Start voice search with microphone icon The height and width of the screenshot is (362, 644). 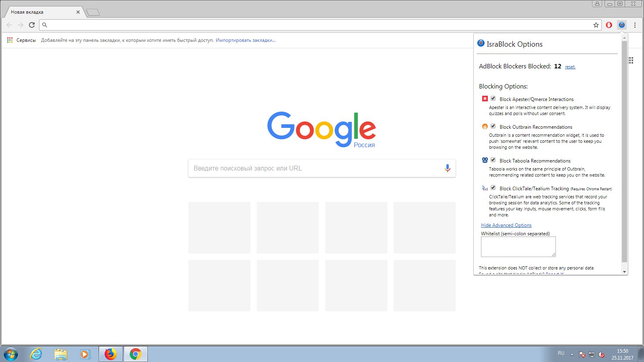point(447,168)
